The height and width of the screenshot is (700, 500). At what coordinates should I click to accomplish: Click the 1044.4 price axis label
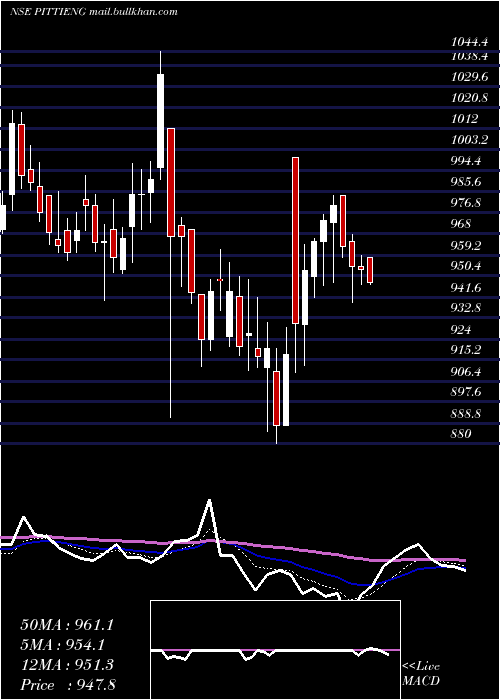click(x=470, y=42)
